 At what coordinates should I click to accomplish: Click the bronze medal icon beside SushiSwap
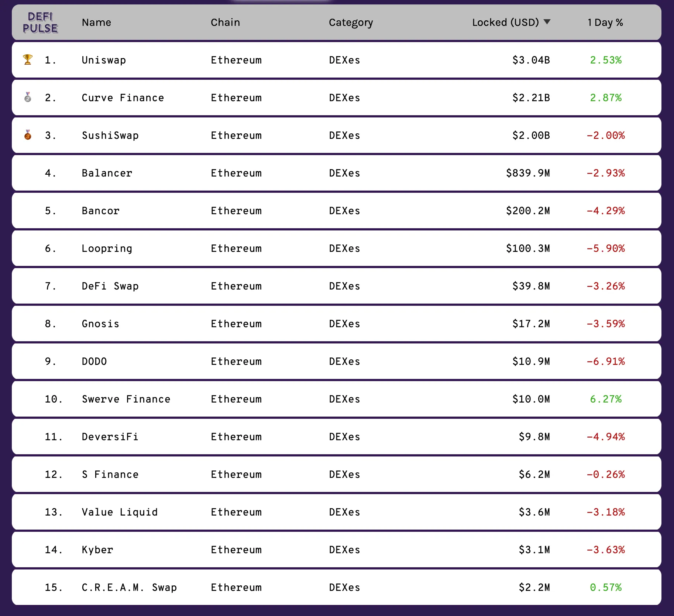28,135
